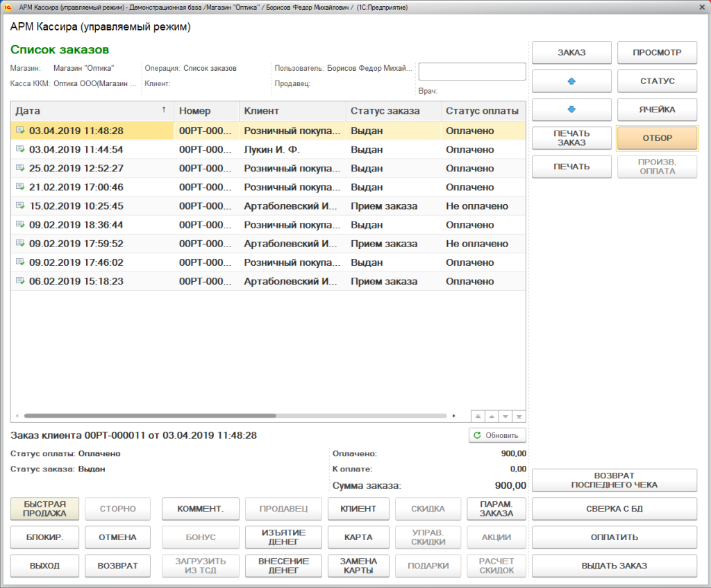Toggle the ОТБОР filter button
Image resolution: width=711 pixels, height=588 pixels.
pyautogui.click(x=657, y=138)
